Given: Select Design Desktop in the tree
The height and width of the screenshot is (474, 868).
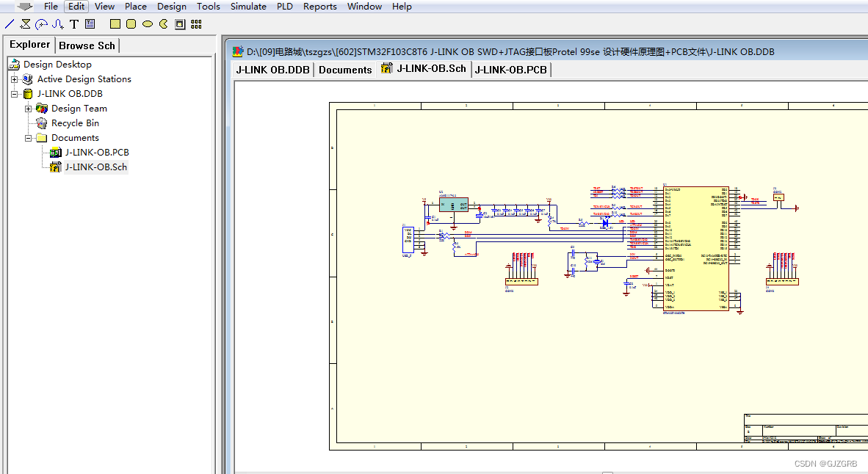Looking at the screenshot, I should pyautogui.click(x=57, y=65).
